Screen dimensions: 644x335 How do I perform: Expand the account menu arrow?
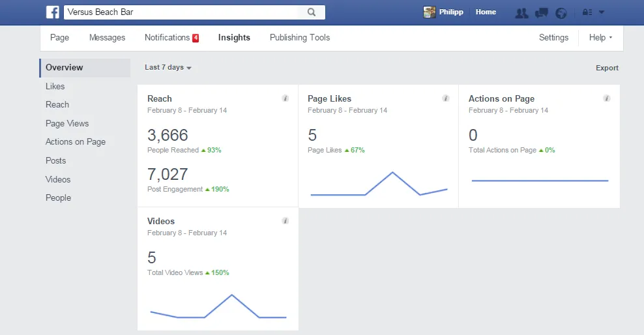point(602,12)
